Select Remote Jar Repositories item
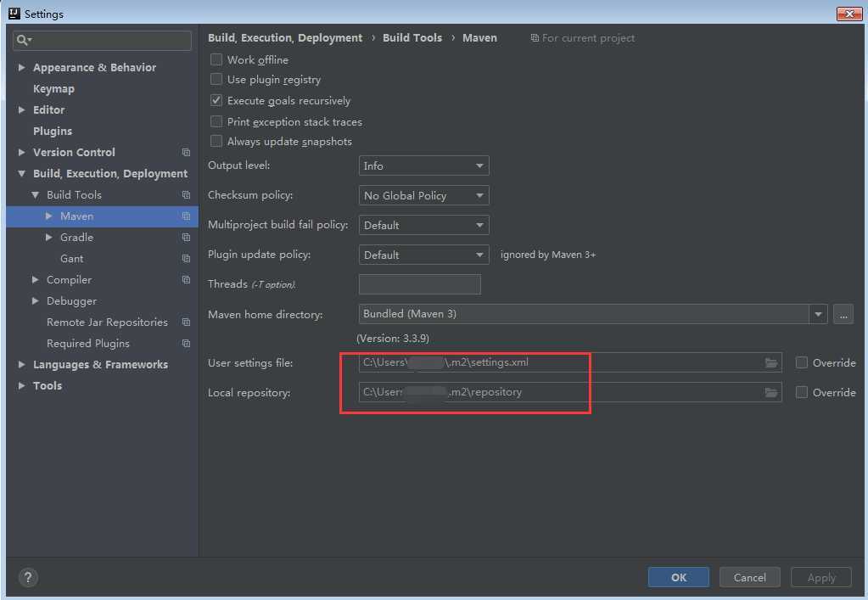Screen dimensions: 868x600 [107, 322]
